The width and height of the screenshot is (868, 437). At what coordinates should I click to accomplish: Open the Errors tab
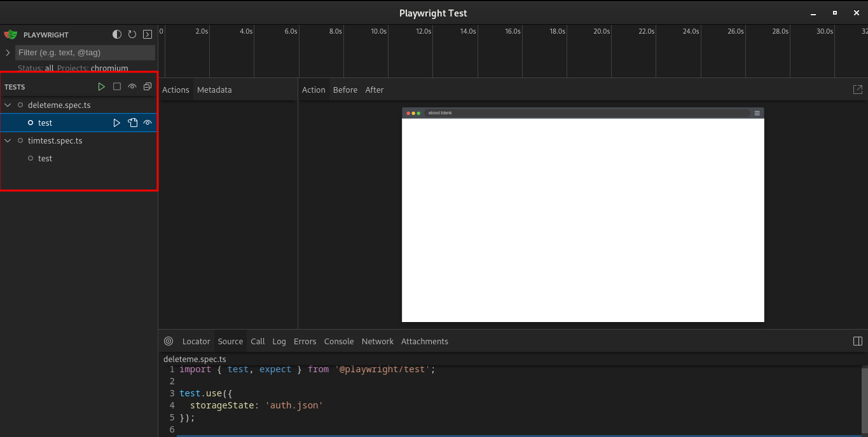[305, 341]
